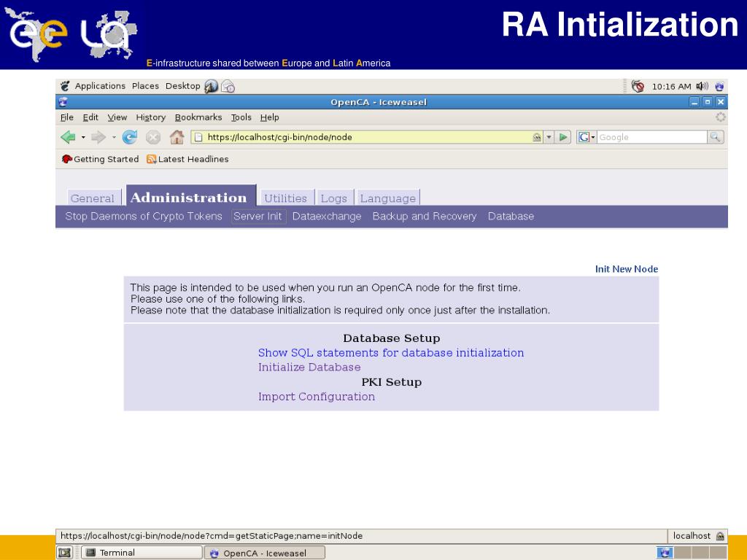The height and width of the screenshot is (560, 747).
Task: Open the Google search engine selector
Action: [x=586, y=137]
